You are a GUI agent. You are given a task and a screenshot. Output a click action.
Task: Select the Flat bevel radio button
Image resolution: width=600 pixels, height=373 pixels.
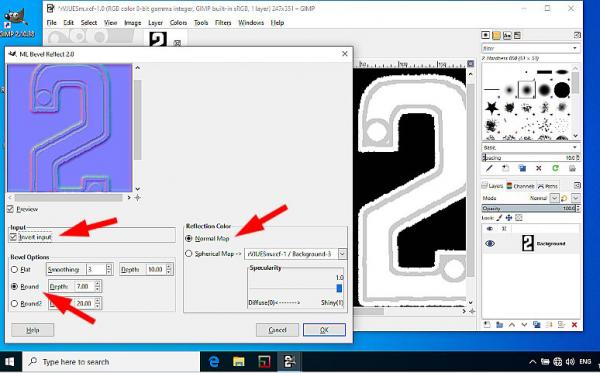click(15, 270)
